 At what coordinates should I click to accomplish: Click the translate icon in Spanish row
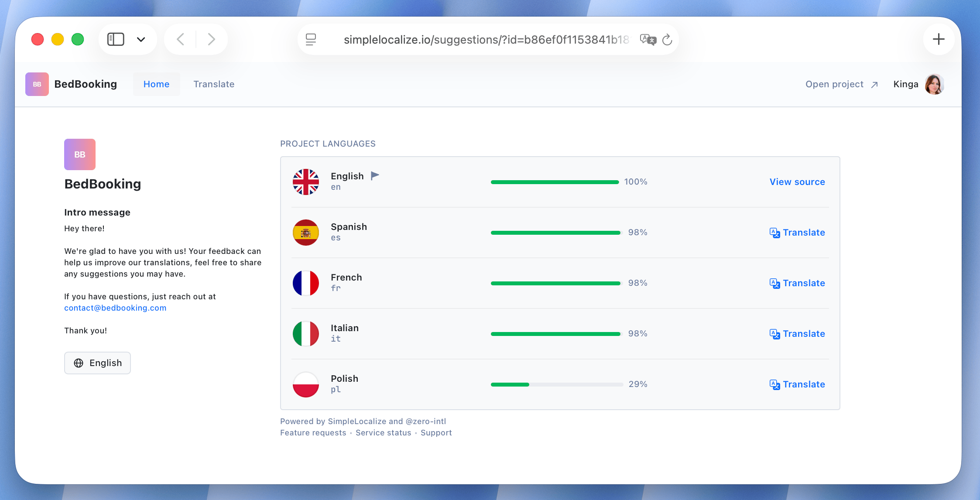click(x=774, y=233)
